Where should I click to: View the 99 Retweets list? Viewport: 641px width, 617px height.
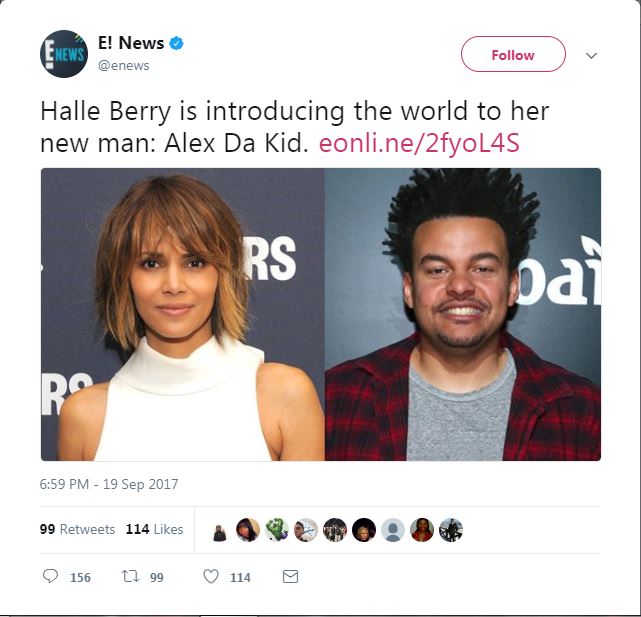click(77, 529)
